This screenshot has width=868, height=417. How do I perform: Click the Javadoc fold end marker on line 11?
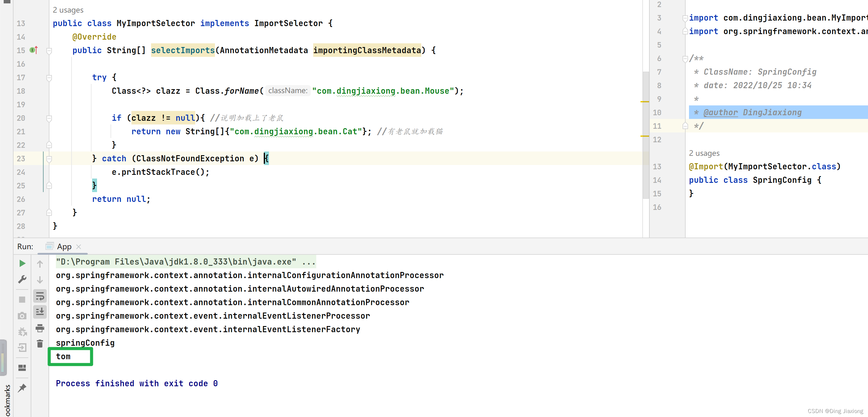(685, 126)
